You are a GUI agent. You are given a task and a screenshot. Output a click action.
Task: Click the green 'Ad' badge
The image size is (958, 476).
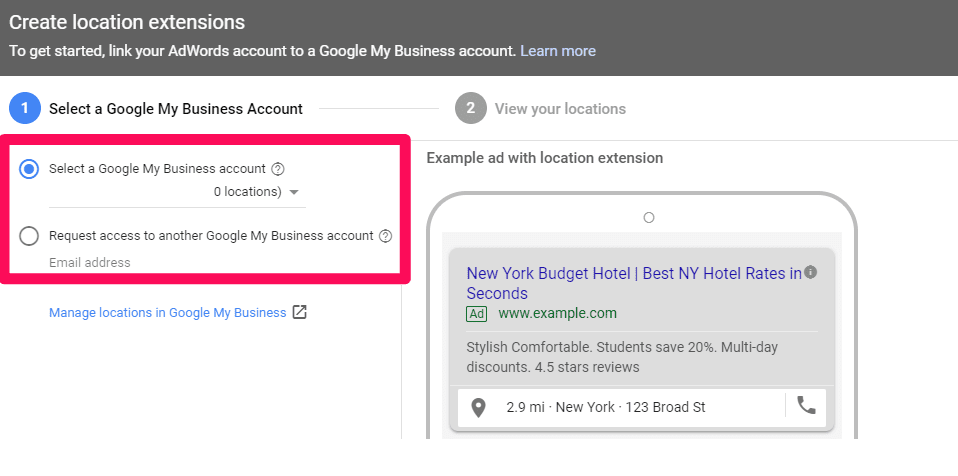(x=477, y=314)
